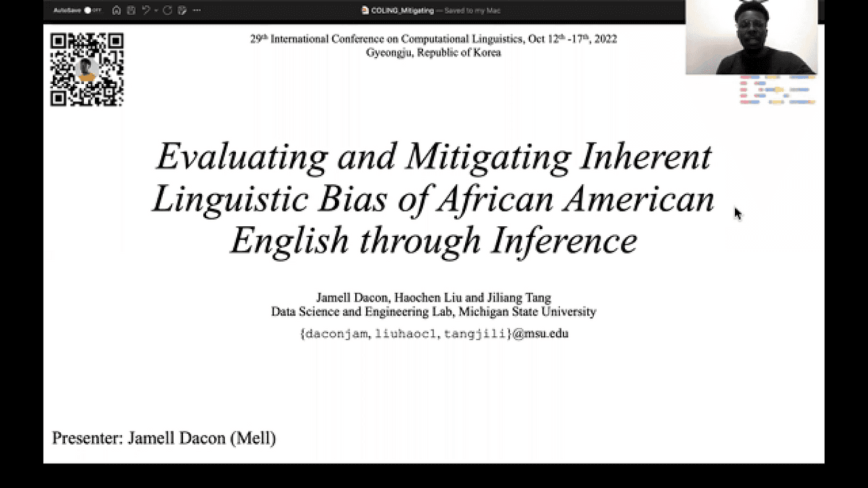Select the presenter webcam video thumbnail
Image resolution: width=868 pixels, height=488 pixels.
click(752, 38)
